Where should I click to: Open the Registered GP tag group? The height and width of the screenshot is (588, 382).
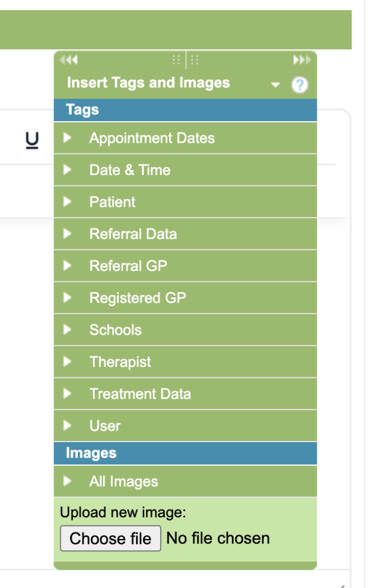(68, 298)
